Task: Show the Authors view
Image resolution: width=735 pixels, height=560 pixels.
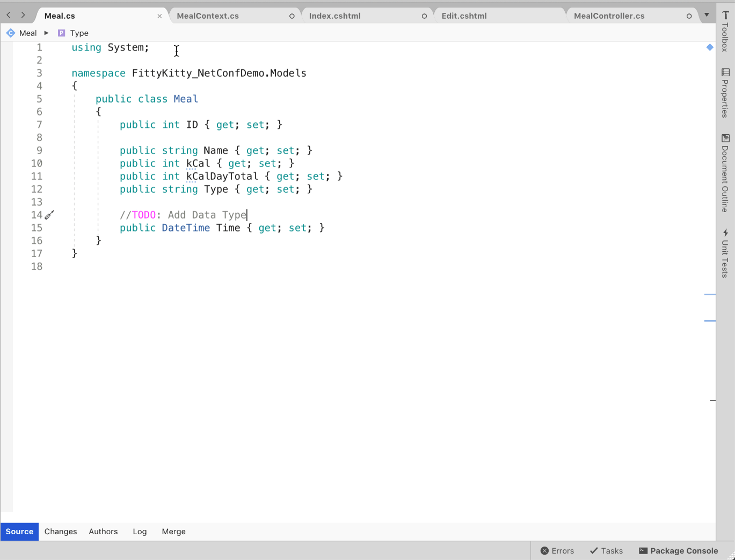Action: click(x=103, y=532)
